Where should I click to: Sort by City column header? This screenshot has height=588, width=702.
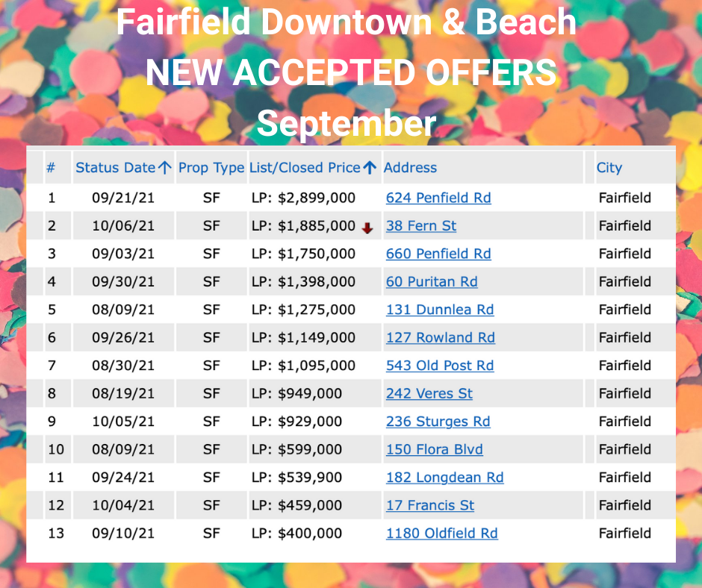[x=609, y=168]
